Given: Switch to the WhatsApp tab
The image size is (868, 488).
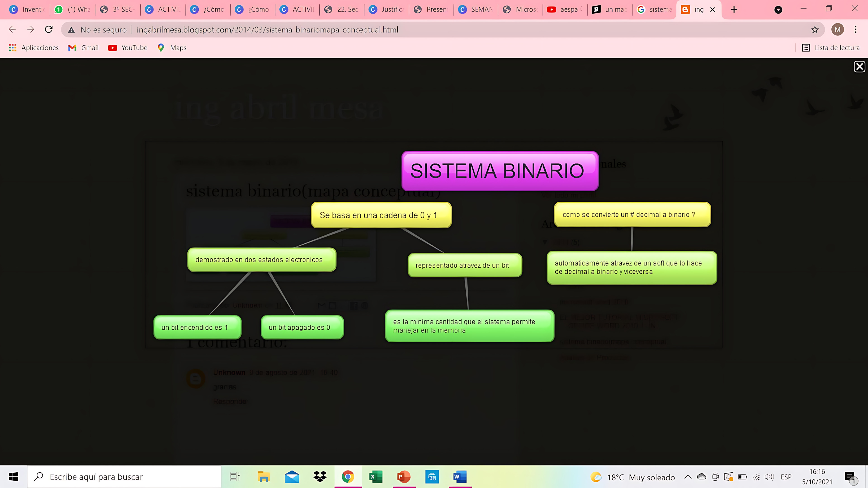Looking at the screenshot, I should [73, 9].
